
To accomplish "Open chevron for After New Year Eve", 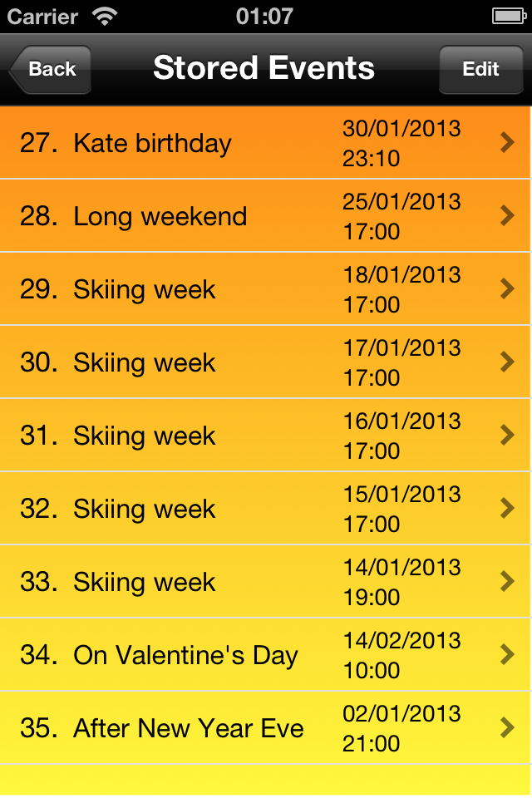I will [507, 728].
